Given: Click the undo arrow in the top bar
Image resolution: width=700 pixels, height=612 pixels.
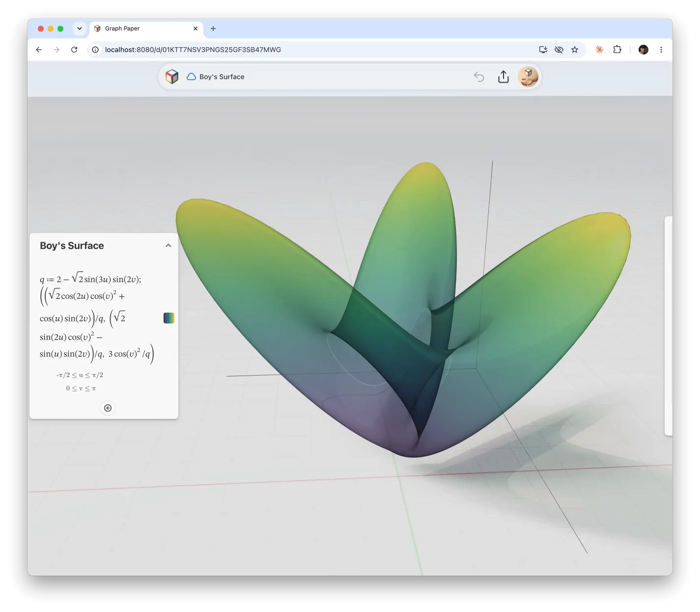Looking at the screenshot, I should pyautogui.click(x=479, y=77).
